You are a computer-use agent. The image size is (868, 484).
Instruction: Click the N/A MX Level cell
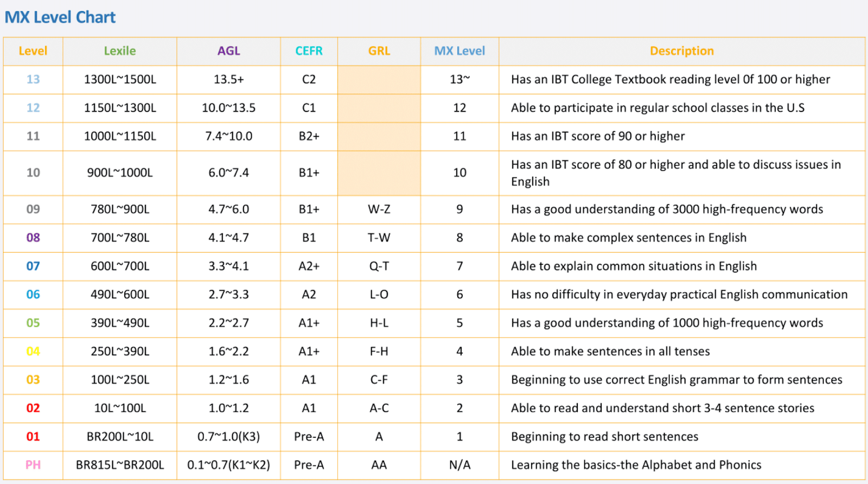(459, 465)
